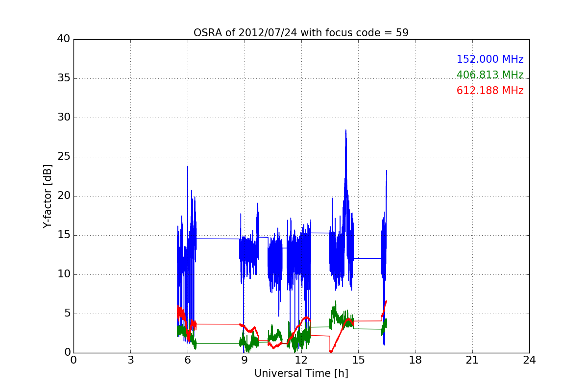
Task: Click y-axis tick label 20
Action: coord(64,196)
